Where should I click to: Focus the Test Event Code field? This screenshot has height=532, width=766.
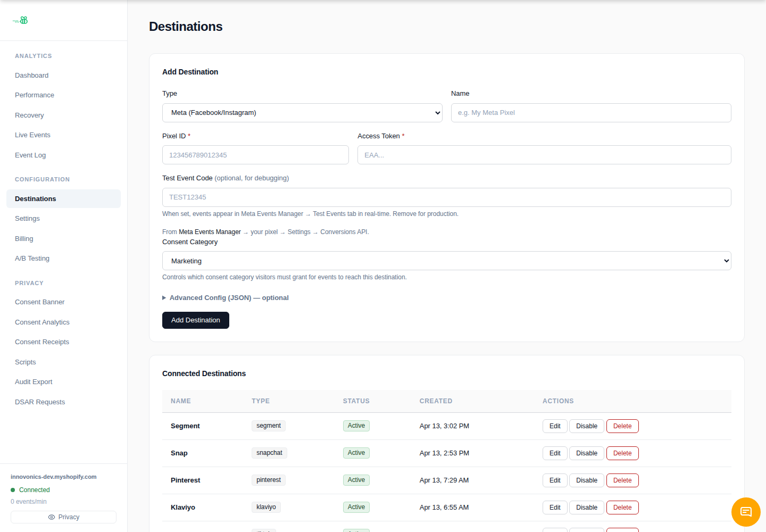click(447, 197)
